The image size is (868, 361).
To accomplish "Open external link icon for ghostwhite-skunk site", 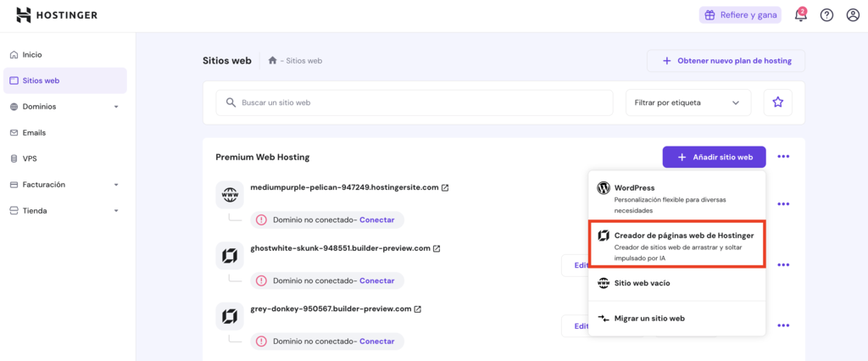I will (437, 249).
